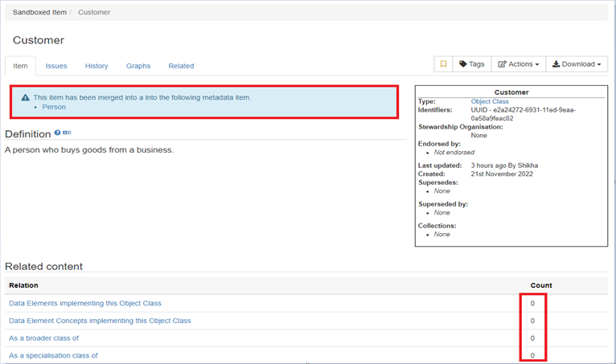Click the As a broader class of link
The height and width of the screenshot is (364, 616).
point(43,338)
